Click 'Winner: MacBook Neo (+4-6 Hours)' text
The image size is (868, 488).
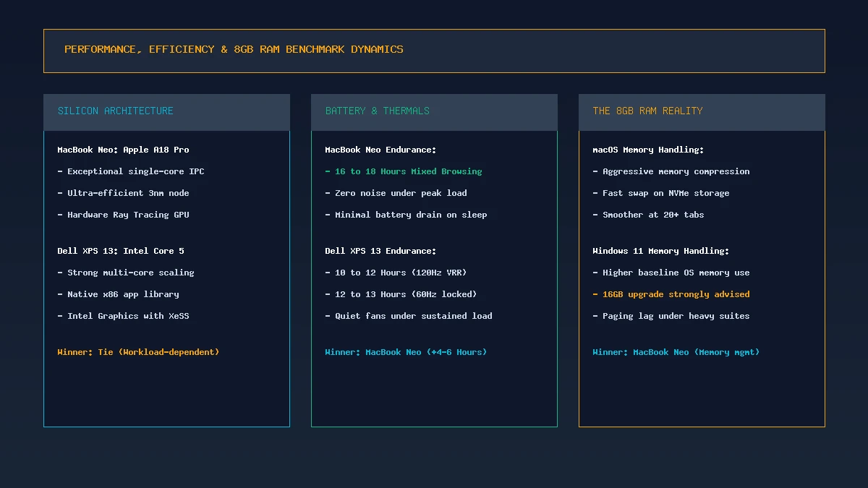(x=406, y=352)
